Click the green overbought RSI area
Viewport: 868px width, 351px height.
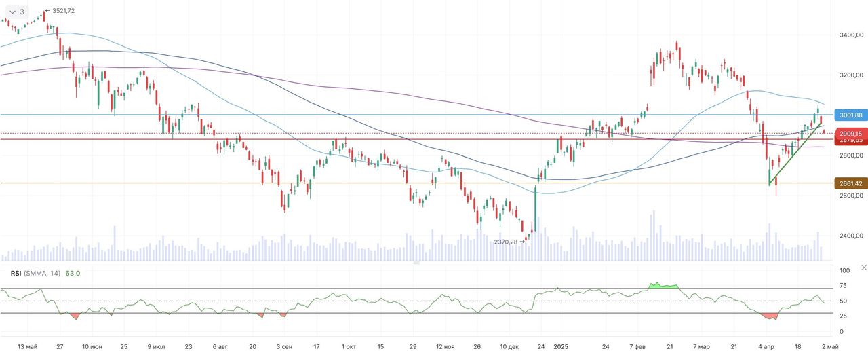click(663, 286)
